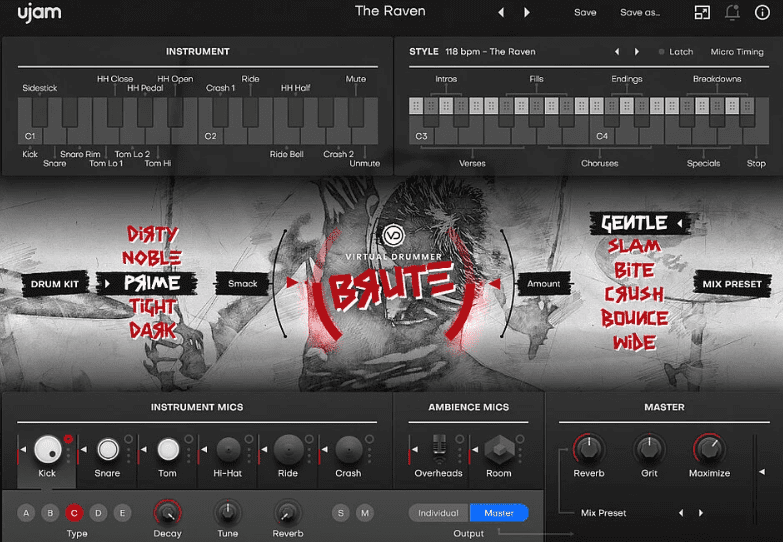783x542 pixels.
Task: Open Micro Timing settings
Action: pos(737,52)
